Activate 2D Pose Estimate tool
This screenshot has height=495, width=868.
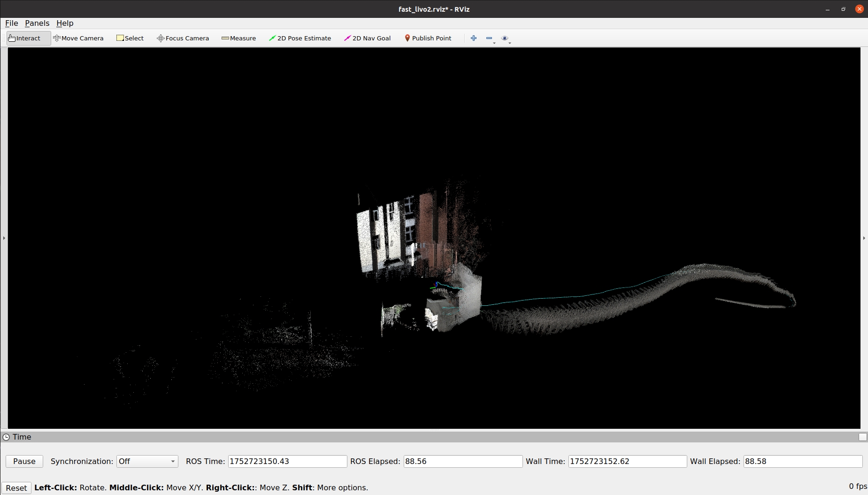click(300, 38)
